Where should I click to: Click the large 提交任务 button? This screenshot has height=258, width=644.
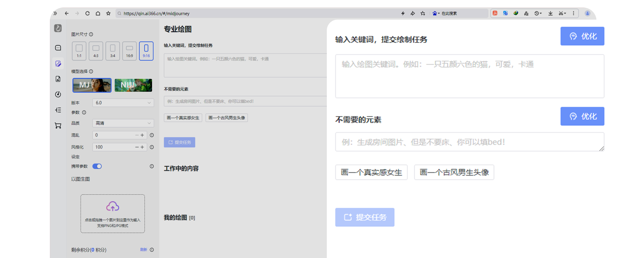pyautogui.click(x=365, y=217)
